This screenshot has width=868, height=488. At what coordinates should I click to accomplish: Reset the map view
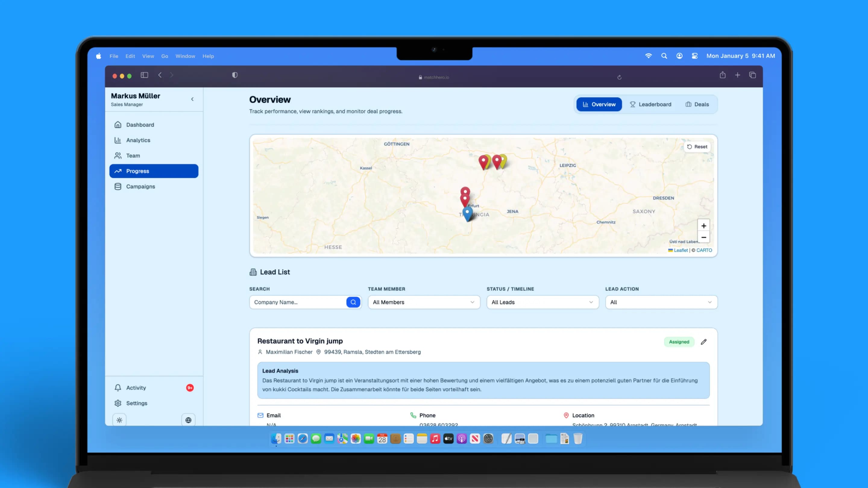tap(697, 147)
